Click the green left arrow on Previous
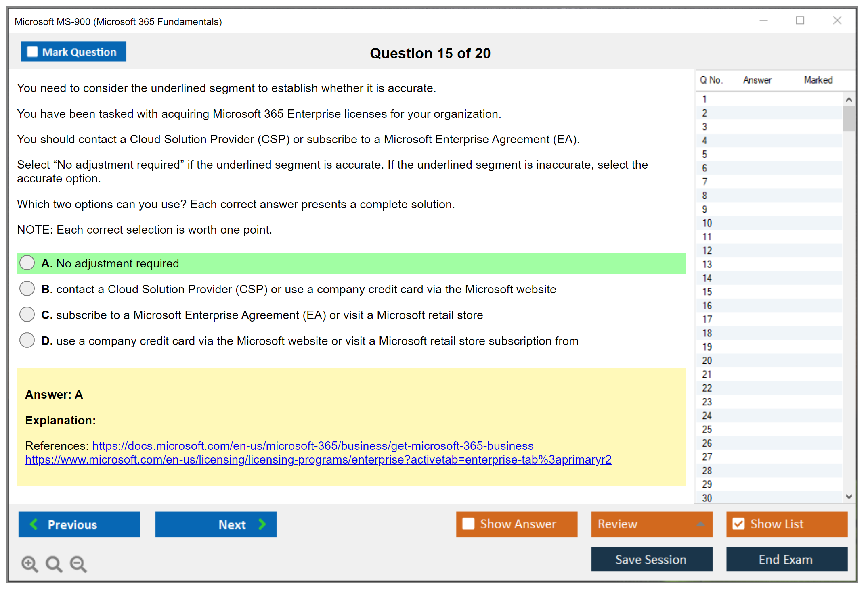The image size is (868, 593). [34, 524]
